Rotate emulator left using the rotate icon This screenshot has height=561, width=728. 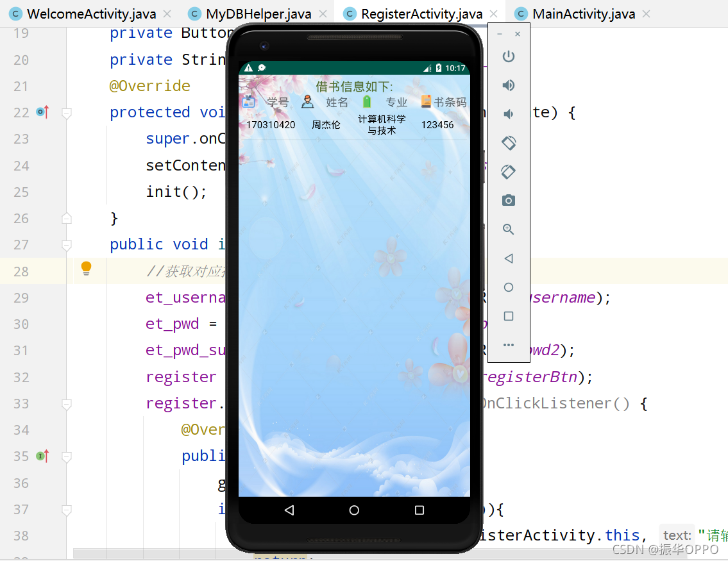509,143
